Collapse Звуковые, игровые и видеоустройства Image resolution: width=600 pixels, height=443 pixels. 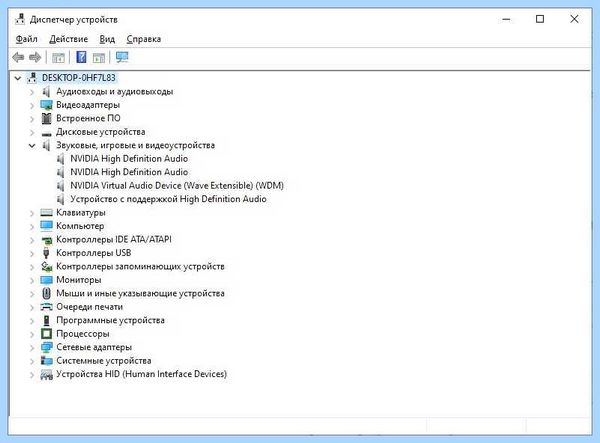(32, 146)
